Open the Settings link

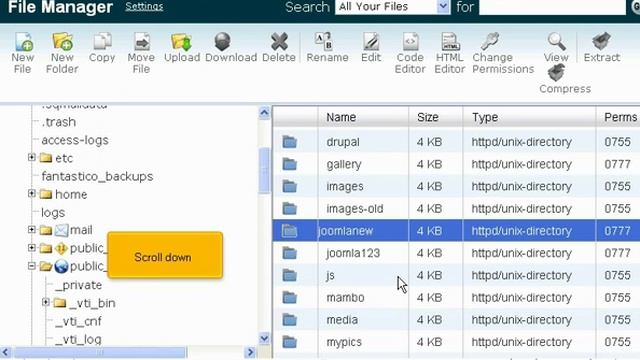click(144, 7)
